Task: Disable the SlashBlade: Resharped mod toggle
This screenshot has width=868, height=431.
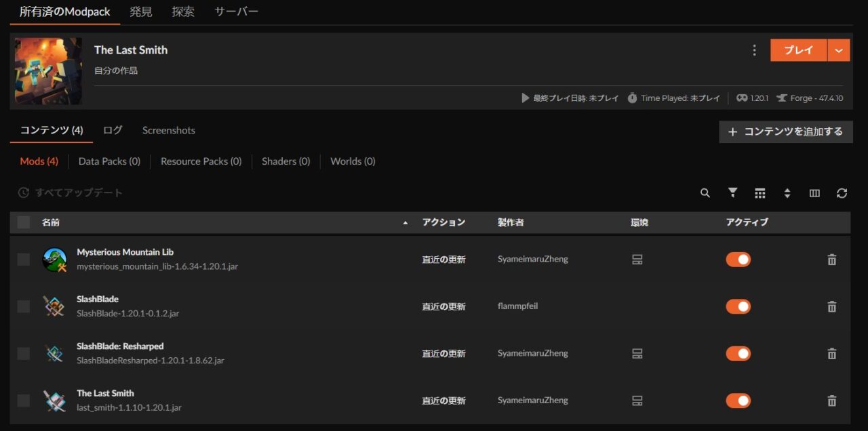Action: click(x=738, y=353)
